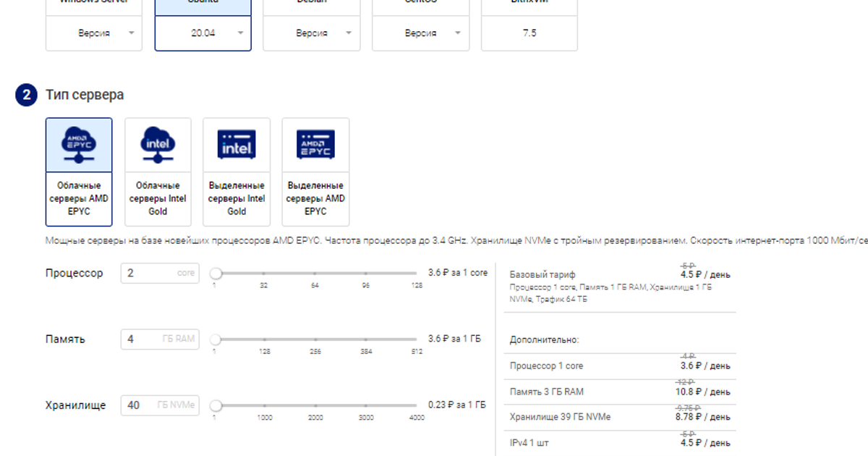This screenshot has width=868, height=456.
Task: Expand the Windows Server version dropdown
Action: click(x=94, y=33)
